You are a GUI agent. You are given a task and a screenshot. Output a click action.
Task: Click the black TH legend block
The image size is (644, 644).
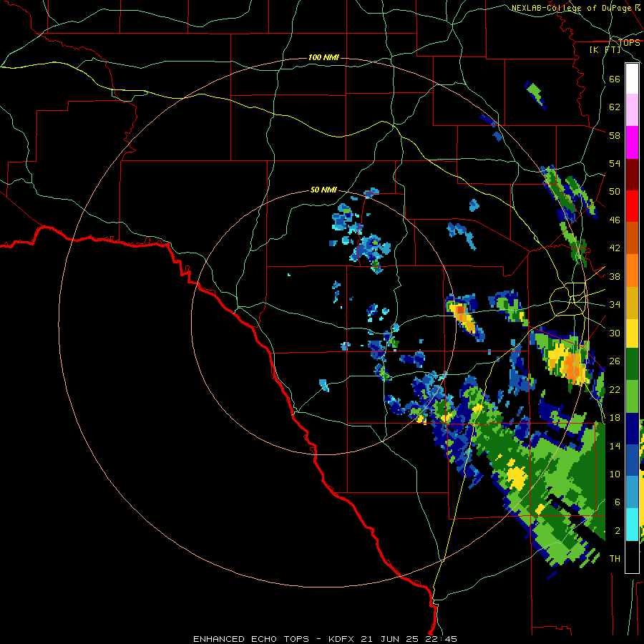(x=632, y=556)
